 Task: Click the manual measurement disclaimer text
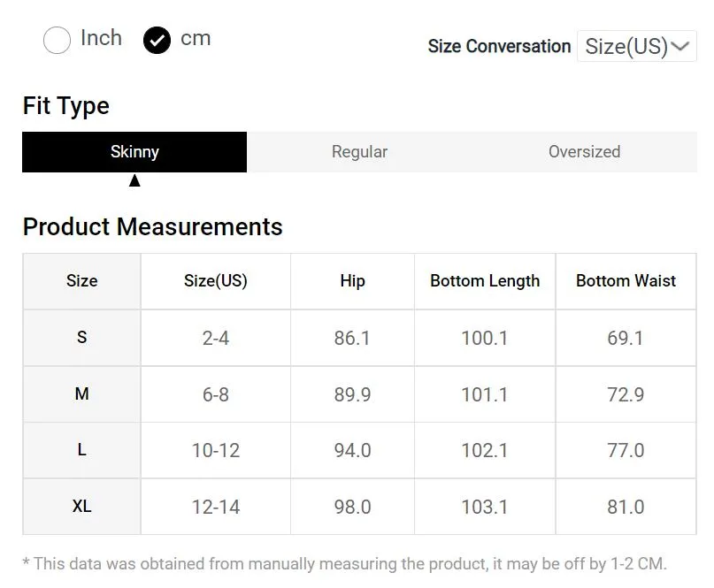345,564
